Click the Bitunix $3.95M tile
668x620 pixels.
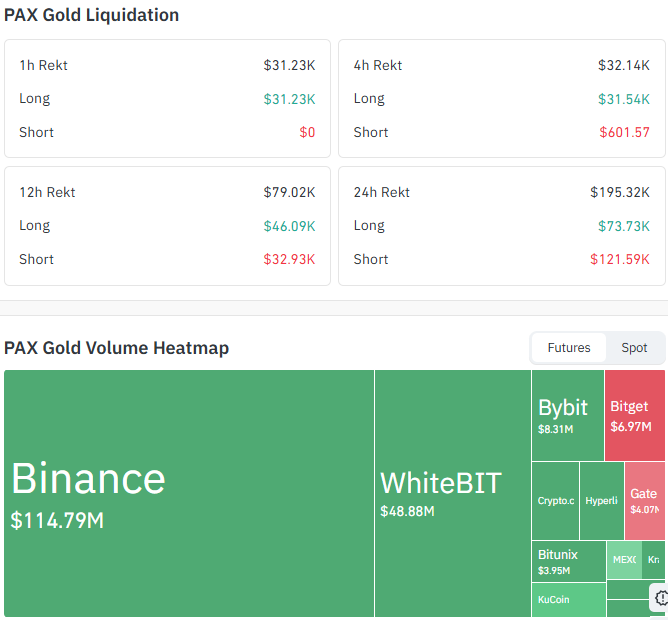click(x=569, y=561)
